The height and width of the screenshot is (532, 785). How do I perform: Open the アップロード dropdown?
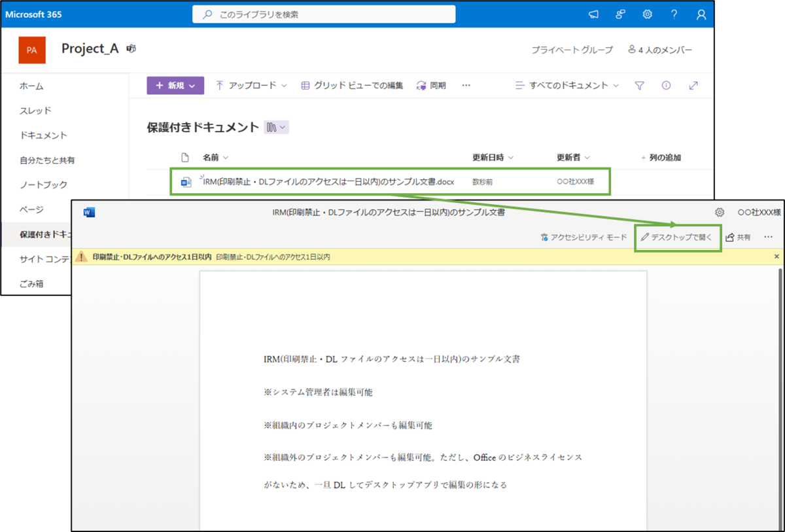click(251, 85)
